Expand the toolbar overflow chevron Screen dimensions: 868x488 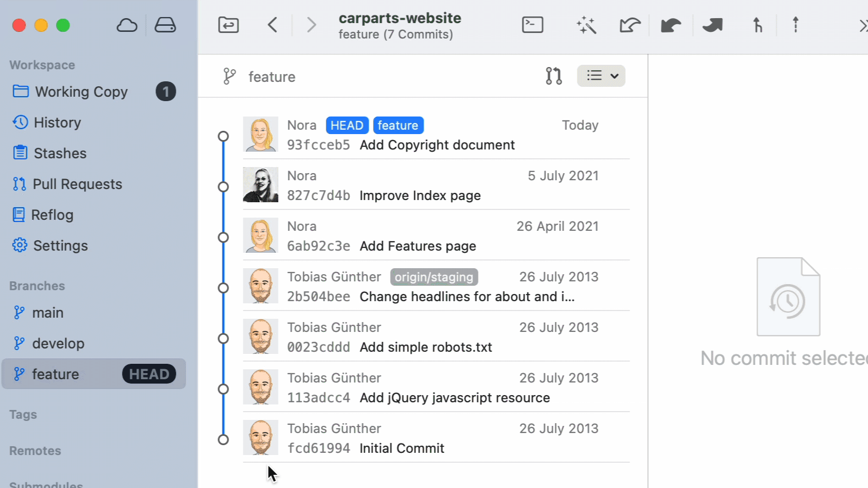pyautogui.click(x=863, y=25)
